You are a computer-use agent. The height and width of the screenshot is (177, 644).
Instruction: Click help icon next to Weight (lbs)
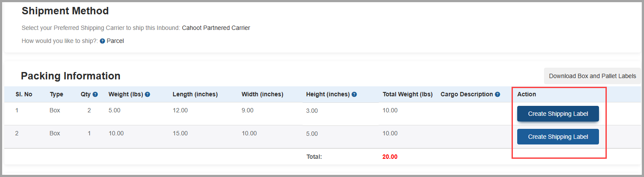pos(148,94)
